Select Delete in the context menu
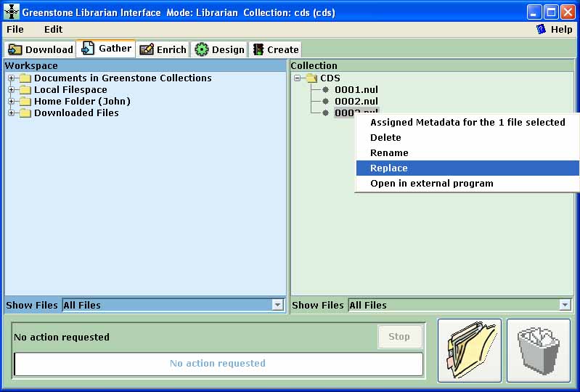580x392 pixels. click(x=385, y=138)
